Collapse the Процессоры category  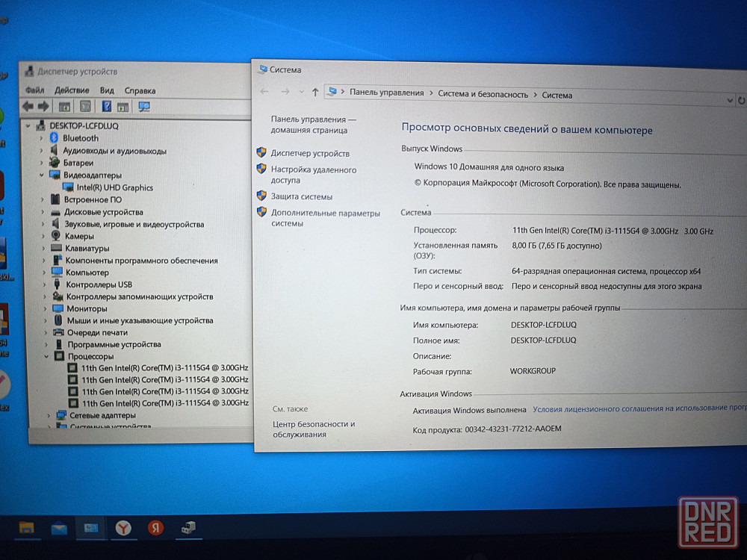click(46, 356)
